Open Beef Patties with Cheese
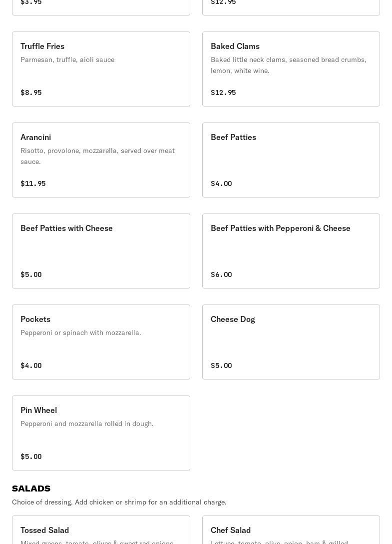The height and width of the screenshot is (544, 392). click(x=101, y=251)
